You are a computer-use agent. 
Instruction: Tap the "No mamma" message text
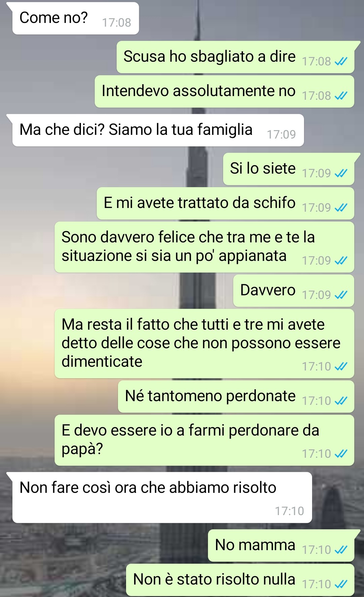255,545
